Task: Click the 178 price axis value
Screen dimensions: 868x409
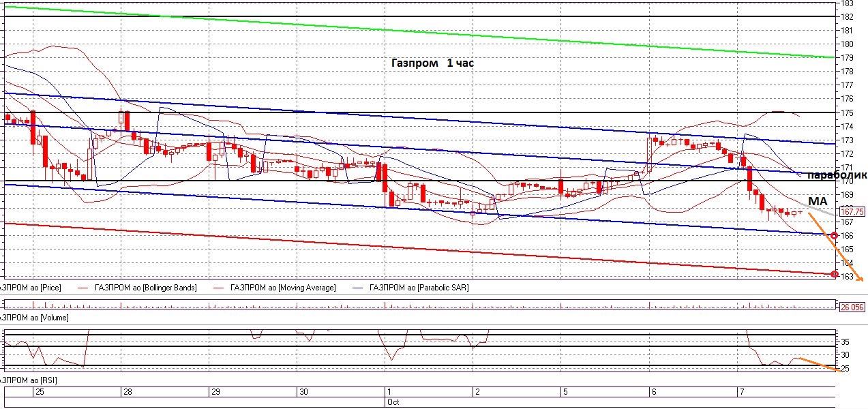Action: (x=848, y=72)
